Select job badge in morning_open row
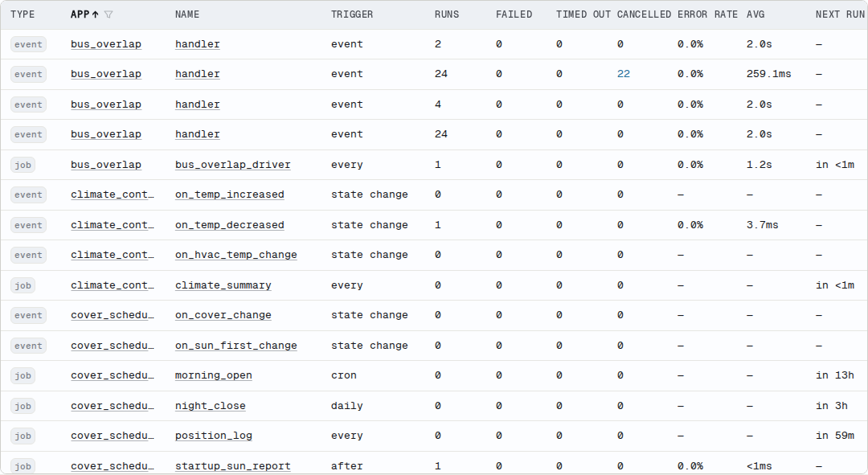The height and width of the screenshot is (475, 868). 23,376
